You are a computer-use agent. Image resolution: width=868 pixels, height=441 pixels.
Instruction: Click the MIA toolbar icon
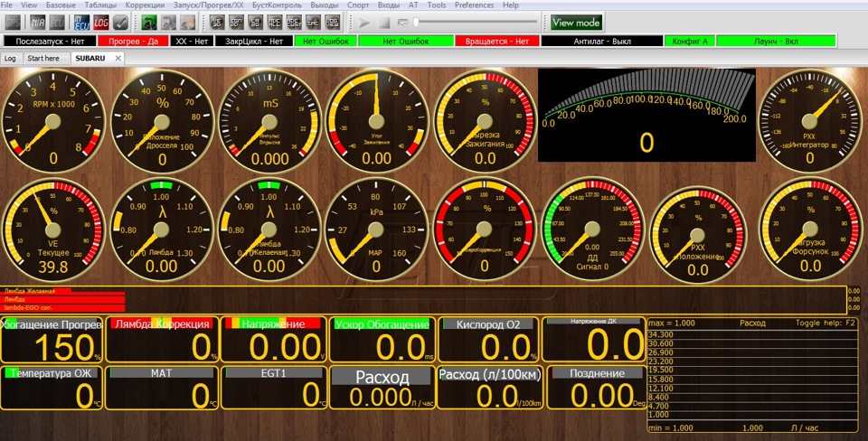click(x=36, y=22)
